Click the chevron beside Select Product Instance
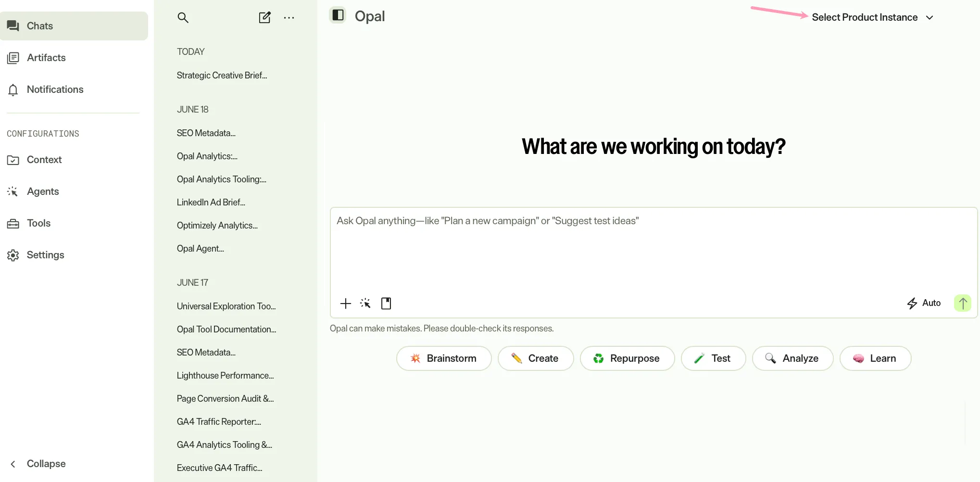980x482 pixels. click(x=930, y=18)
